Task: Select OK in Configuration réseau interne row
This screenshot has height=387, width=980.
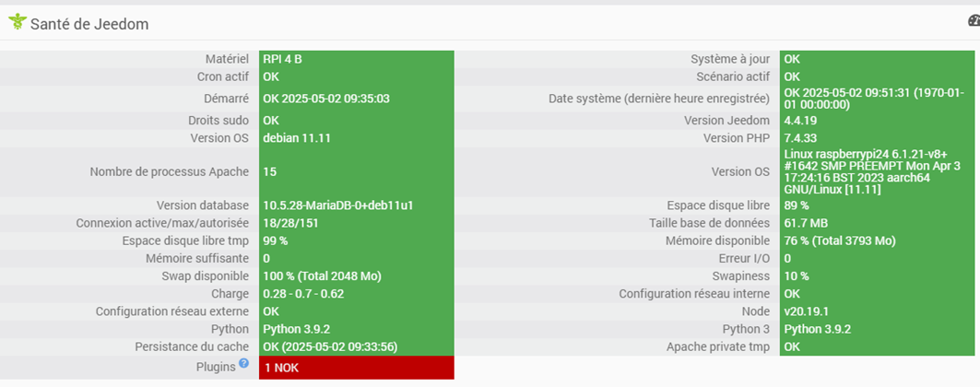Action: [792, 293]
